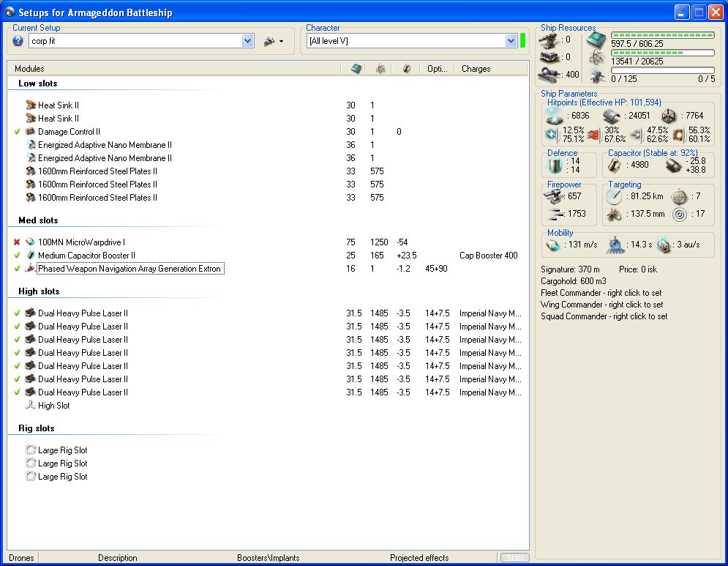Open the Projected effects tab

419,558
